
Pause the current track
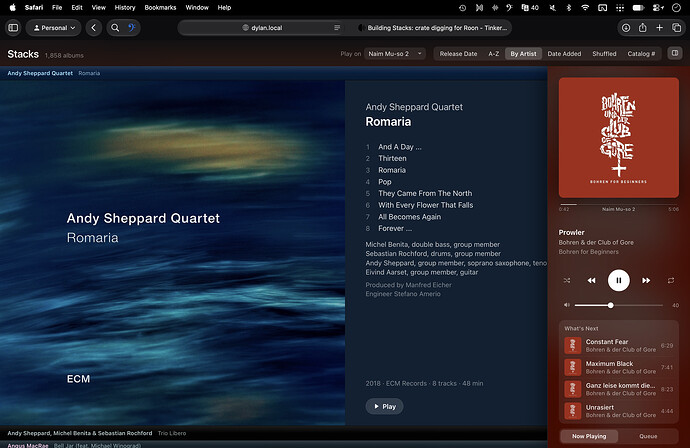pos(619,280)
